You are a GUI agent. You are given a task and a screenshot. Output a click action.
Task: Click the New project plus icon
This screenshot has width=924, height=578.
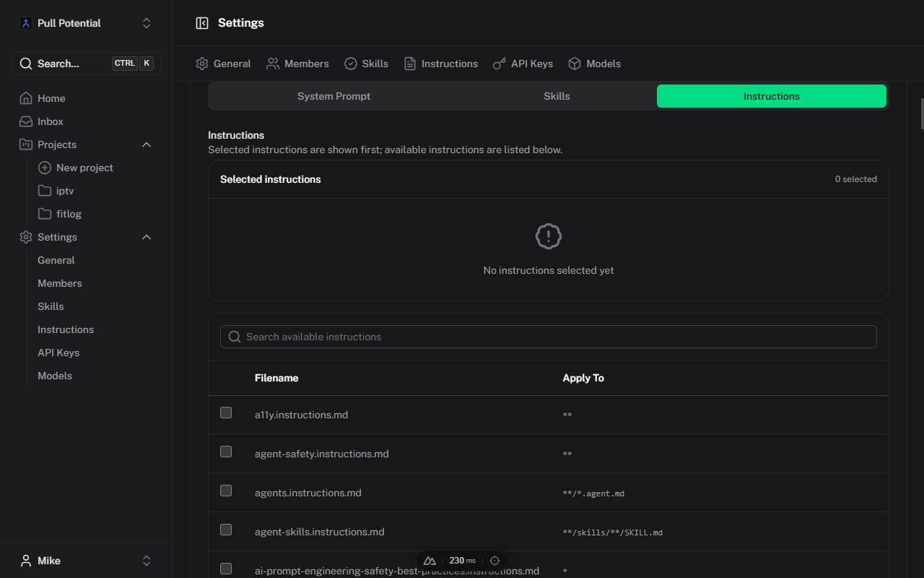(x=45, y=168)
